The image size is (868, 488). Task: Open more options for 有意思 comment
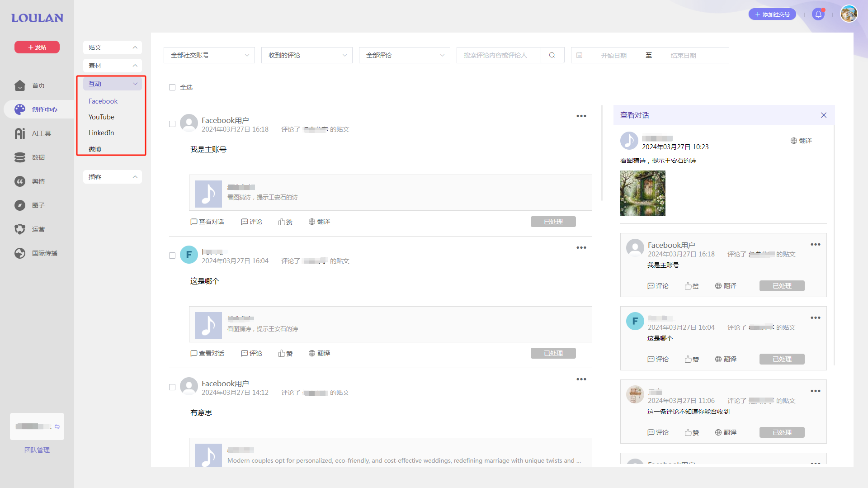tap(581, 379)
